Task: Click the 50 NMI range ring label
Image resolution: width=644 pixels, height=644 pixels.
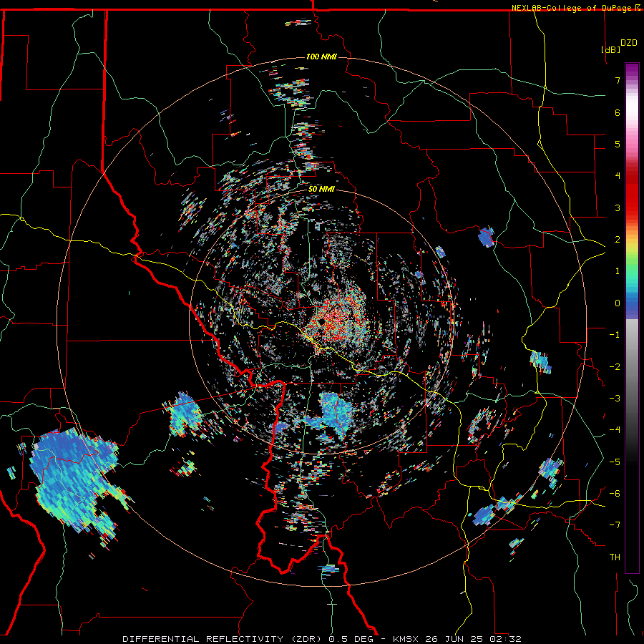Action: (321, 190)
